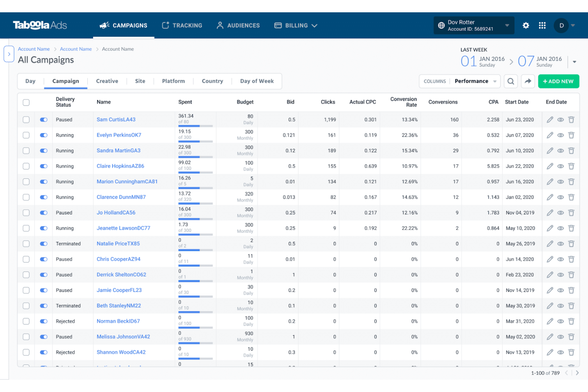Screen dimensions: 588x392
Task: Click the export arrow icon beside search
Action: (528, 81)
